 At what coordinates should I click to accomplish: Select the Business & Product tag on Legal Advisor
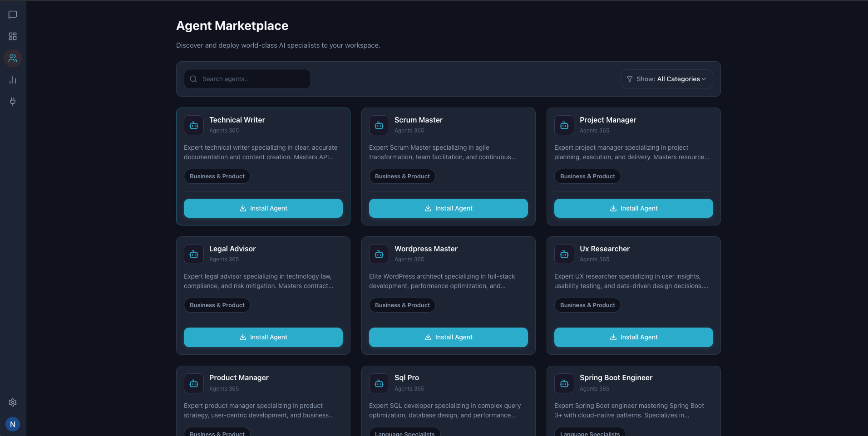pos(217,305)
